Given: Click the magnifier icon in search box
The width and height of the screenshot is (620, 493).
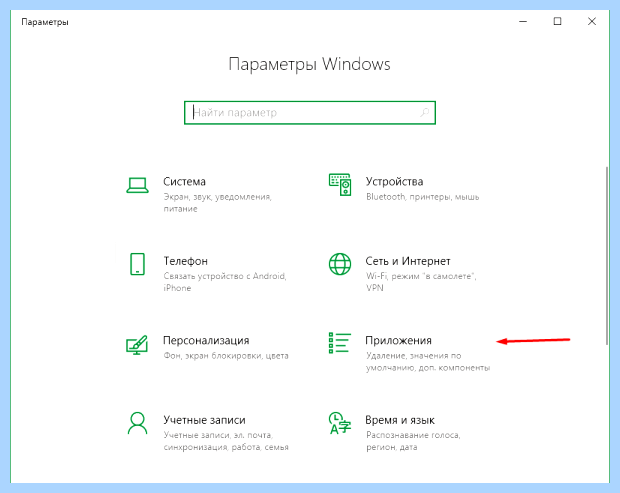Looking at the screenshot, I should [x=424, y=113].
